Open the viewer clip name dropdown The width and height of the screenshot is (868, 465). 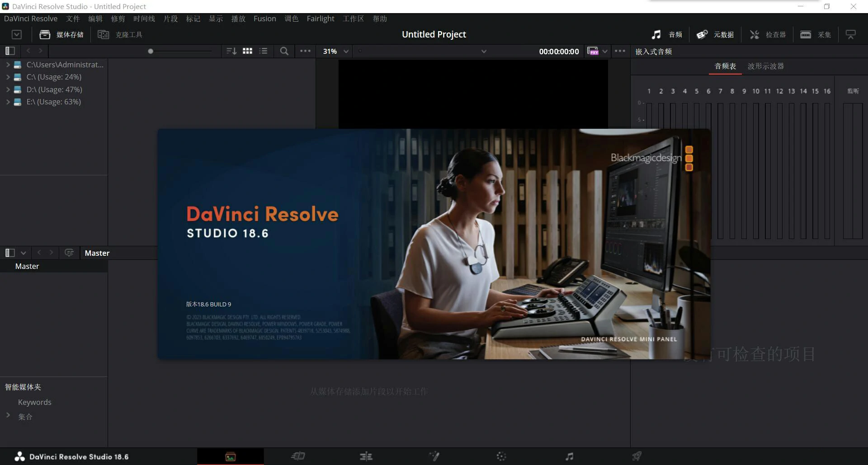coord(484,51)
